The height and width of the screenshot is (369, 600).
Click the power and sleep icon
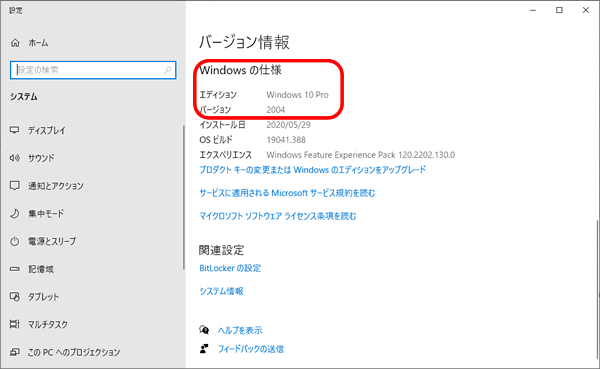[15, 241]
